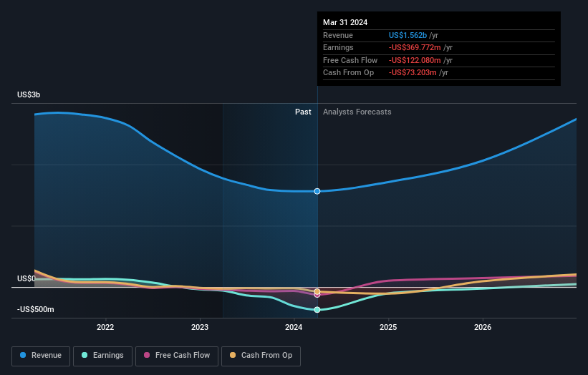Click the 2023 x-axis label
The width and height of the screenshot is (588, 375).
pos(200,327)
